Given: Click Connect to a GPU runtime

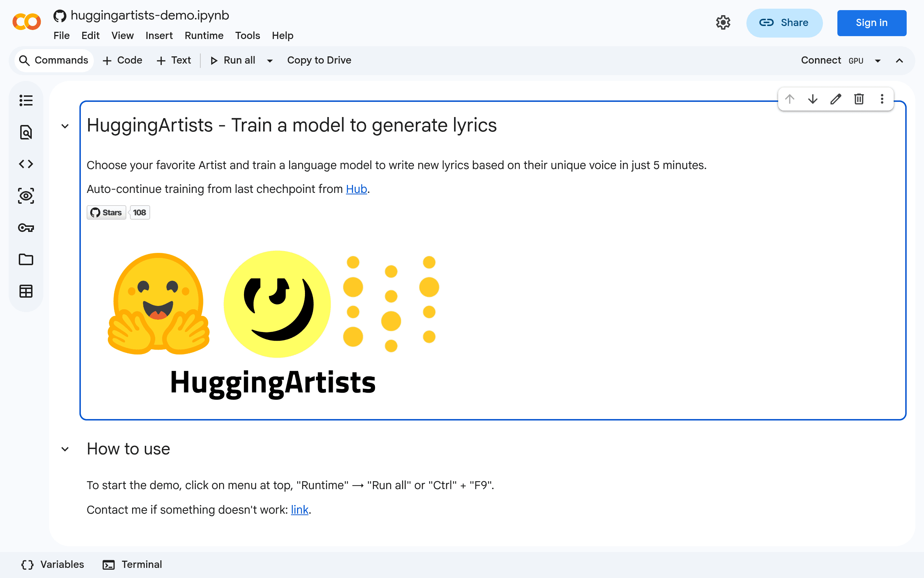Looking at the screenshot, I should [x=832, y=60].
